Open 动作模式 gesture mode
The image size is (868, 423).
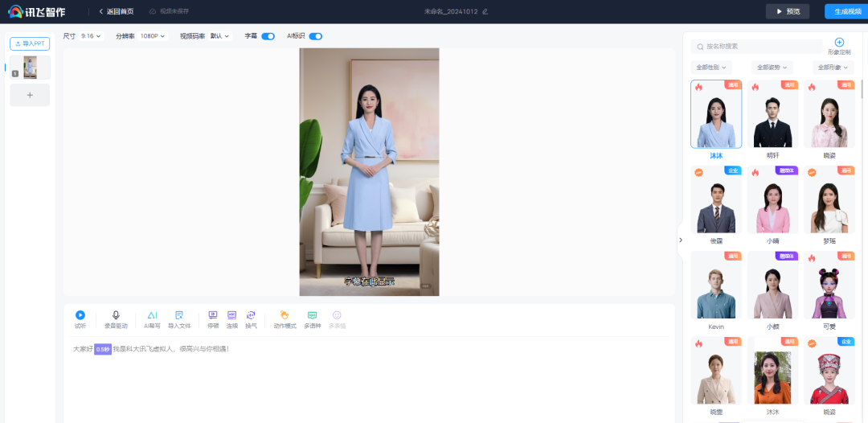pyautogui.click(x=285, y=316)
